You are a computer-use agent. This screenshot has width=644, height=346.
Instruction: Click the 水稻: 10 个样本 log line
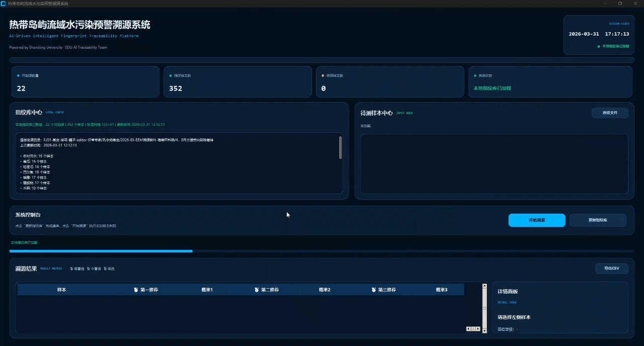click(33, 188)
